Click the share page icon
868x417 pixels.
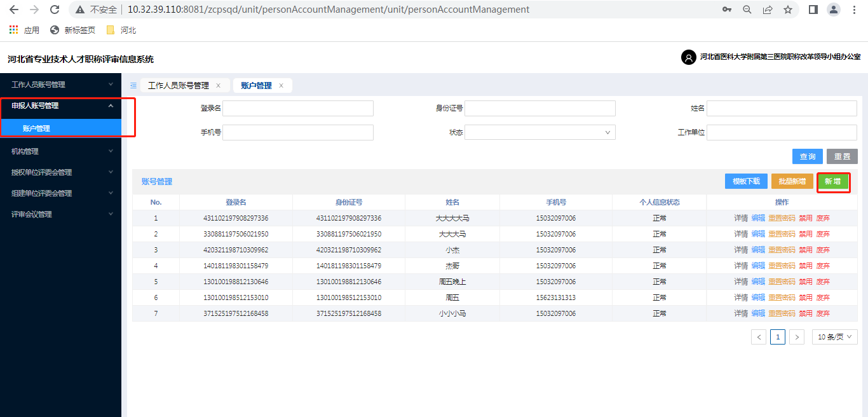tap(768, 10)
